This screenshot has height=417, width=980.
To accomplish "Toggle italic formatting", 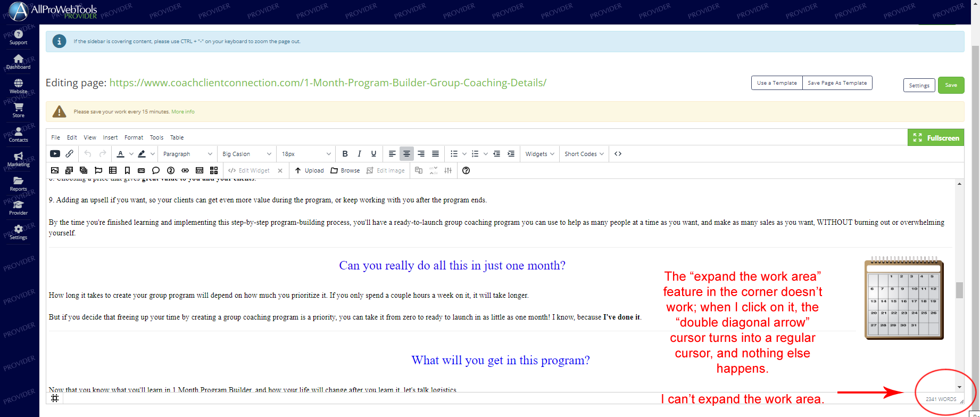I will tap(359, 154).
